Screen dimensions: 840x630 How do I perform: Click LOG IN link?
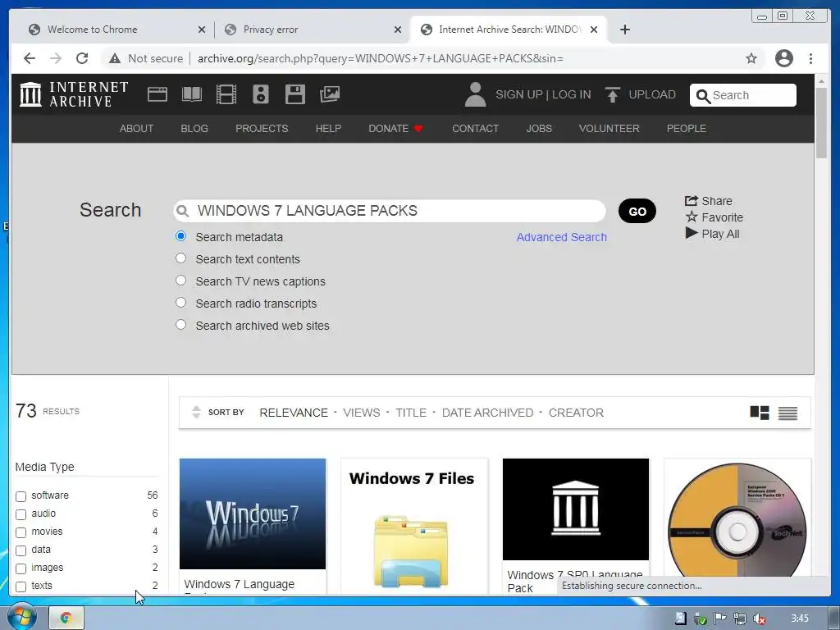(x=571, y=94)
